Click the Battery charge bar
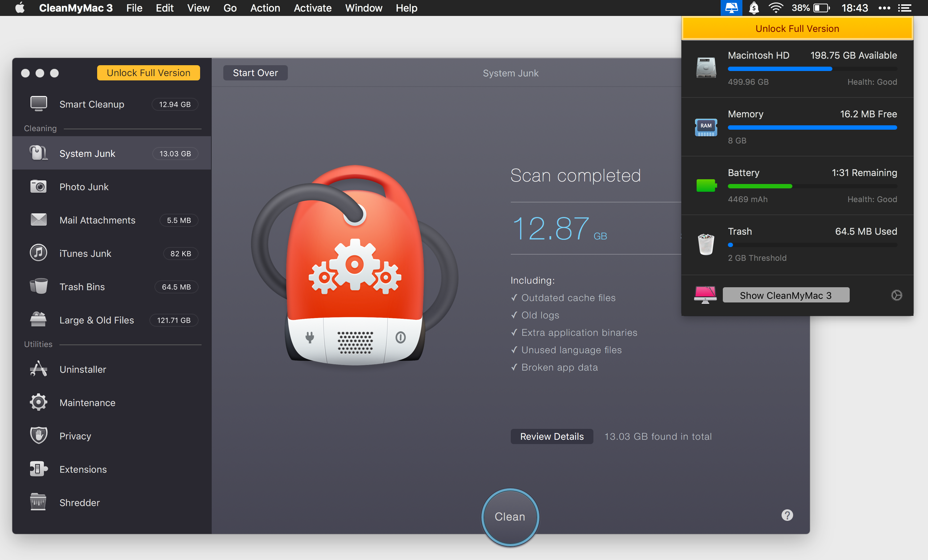Viewport: 928px width, 560px height. tap(812, 186)
